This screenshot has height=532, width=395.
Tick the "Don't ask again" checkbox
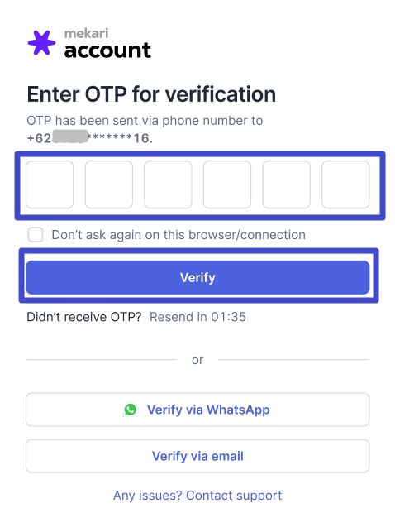point(36,235)
